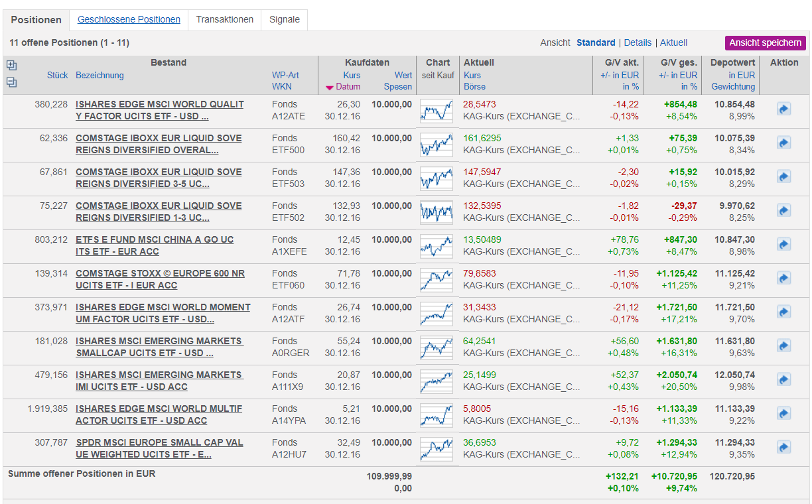The image size is (812, 504).
Task: Open the Transaktionen tab
Action: pos(224,20)
